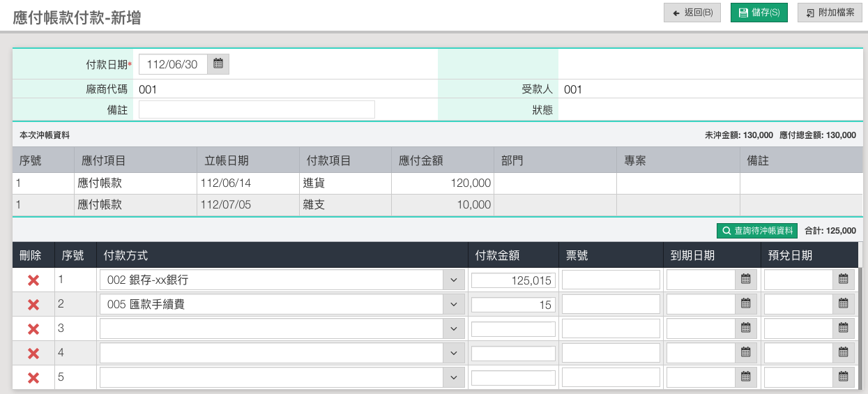868x394 pixels.
Task: Click the 返回(B) back button
Action: point(692,13)
